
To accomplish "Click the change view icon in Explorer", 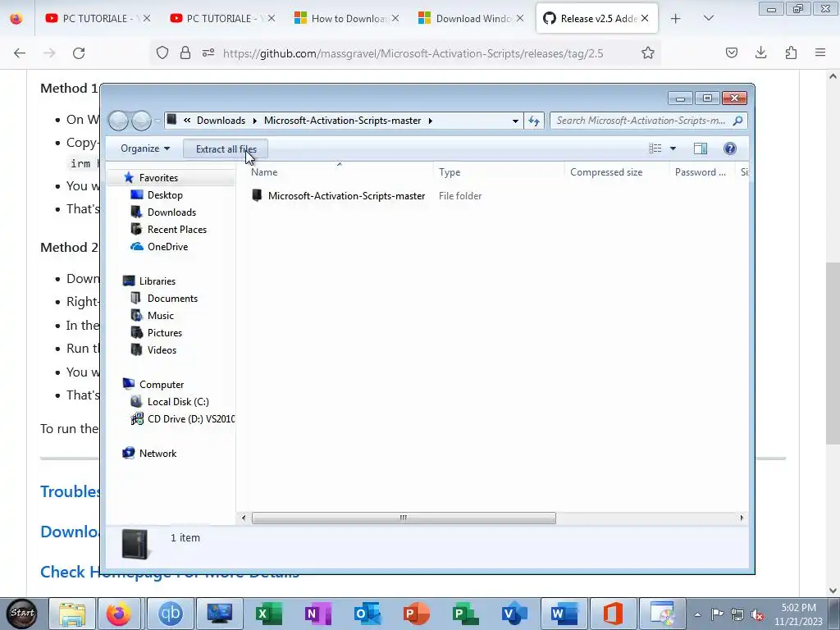I will [655, 148].
